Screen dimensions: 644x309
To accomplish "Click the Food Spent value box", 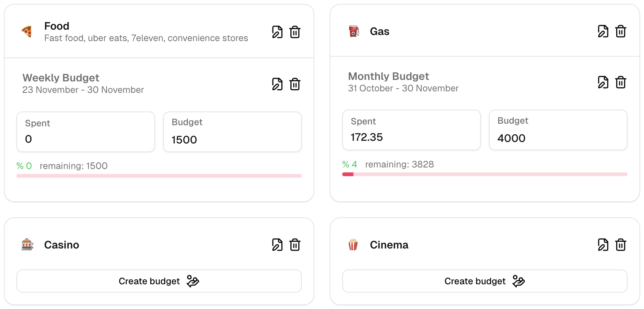I will (x=86, y=132).
